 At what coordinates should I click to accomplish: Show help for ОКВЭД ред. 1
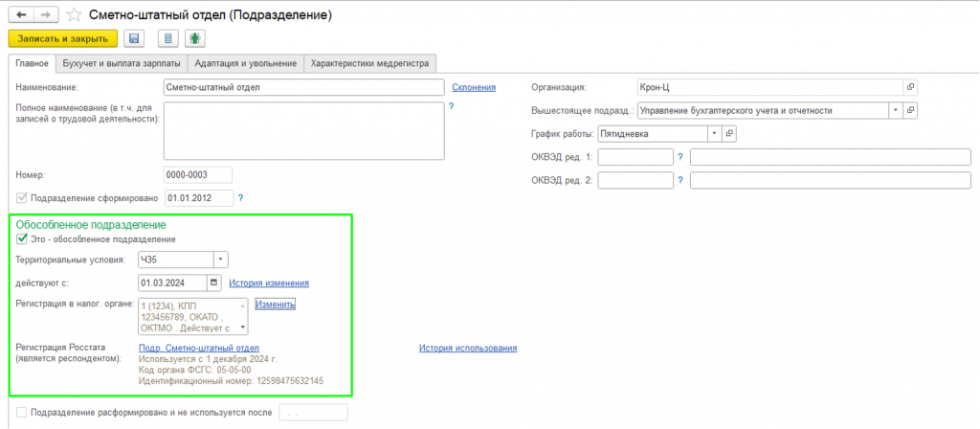coord(680,157)
